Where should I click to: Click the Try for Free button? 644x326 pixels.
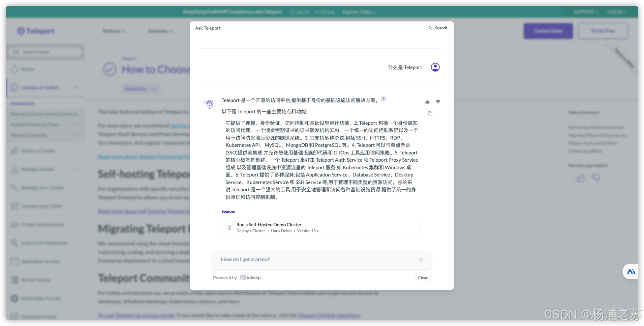click(603, 31)
